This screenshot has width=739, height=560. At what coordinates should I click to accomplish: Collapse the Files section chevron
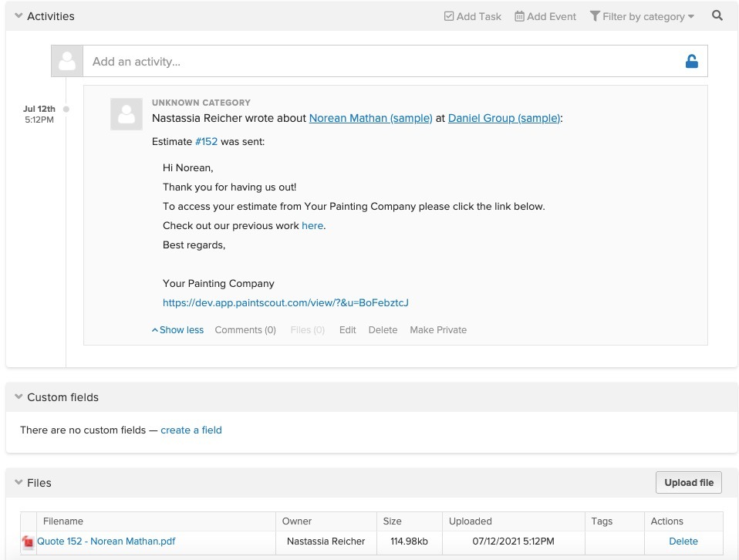(x=19, y=482)
